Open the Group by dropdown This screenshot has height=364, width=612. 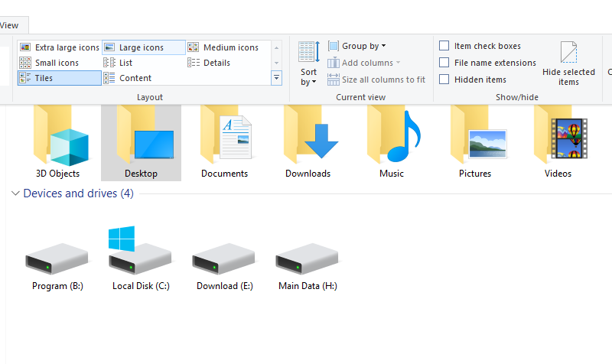tap(356, 46)
